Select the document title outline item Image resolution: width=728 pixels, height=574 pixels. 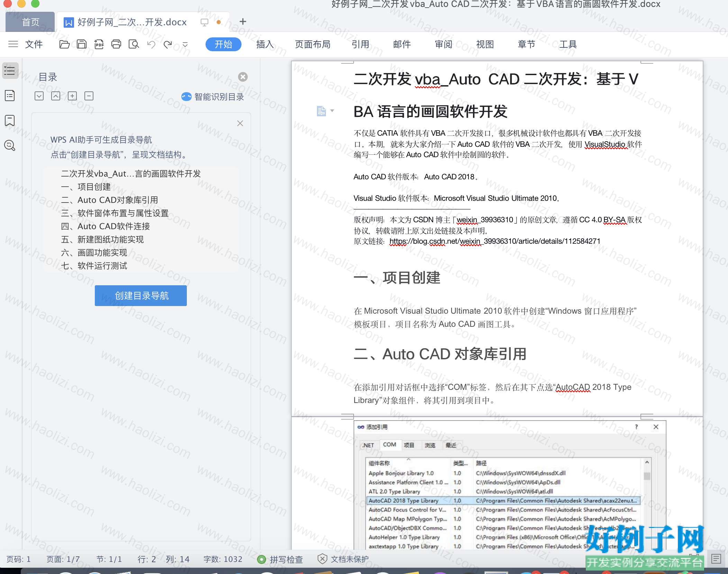click(131, 174)
